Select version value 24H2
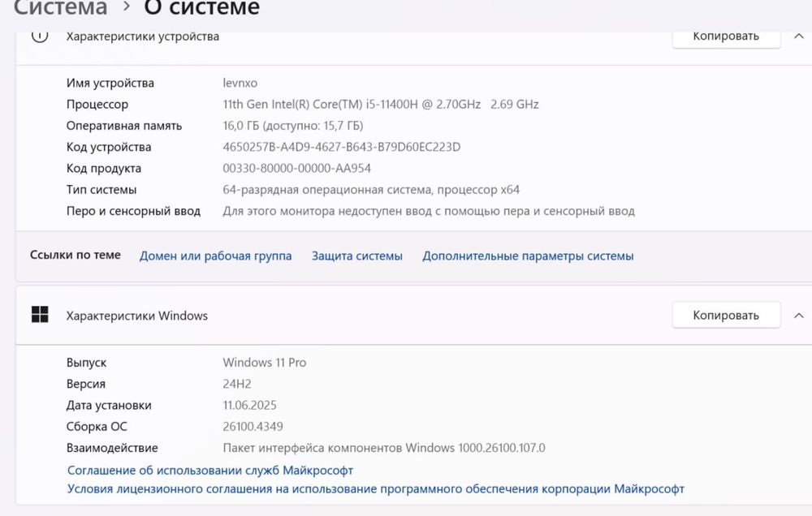812x516 pixels. click(236, 384)
